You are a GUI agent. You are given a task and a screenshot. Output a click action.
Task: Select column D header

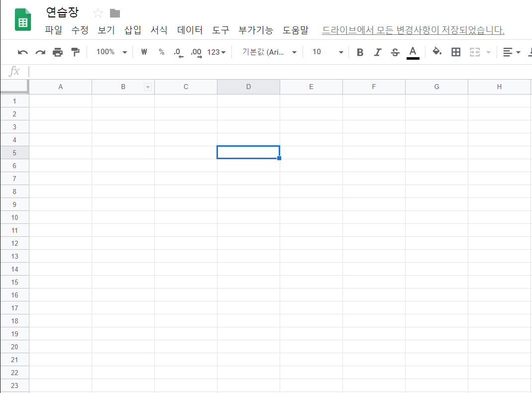(248, 87)
